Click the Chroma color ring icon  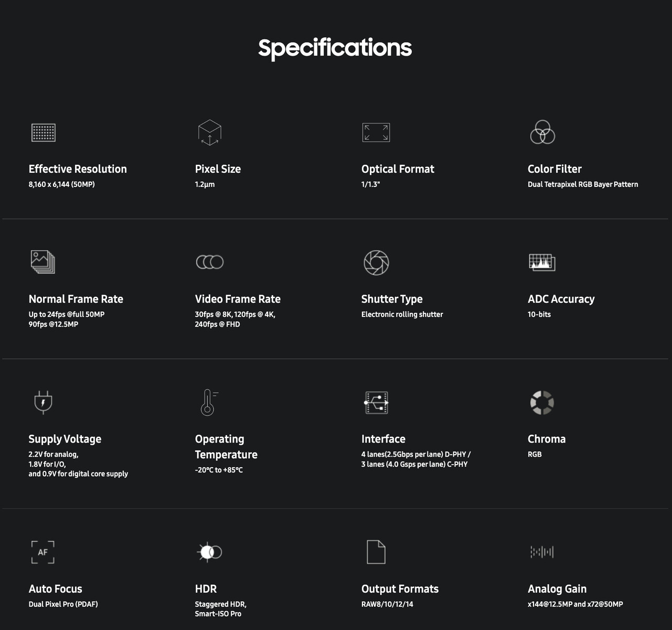point(542,403)
